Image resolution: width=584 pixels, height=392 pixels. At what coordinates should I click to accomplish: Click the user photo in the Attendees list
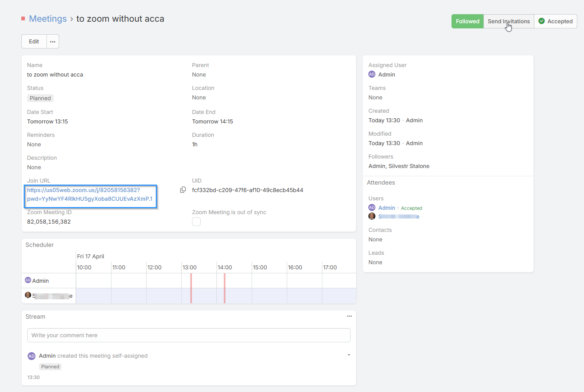[372, 216]
